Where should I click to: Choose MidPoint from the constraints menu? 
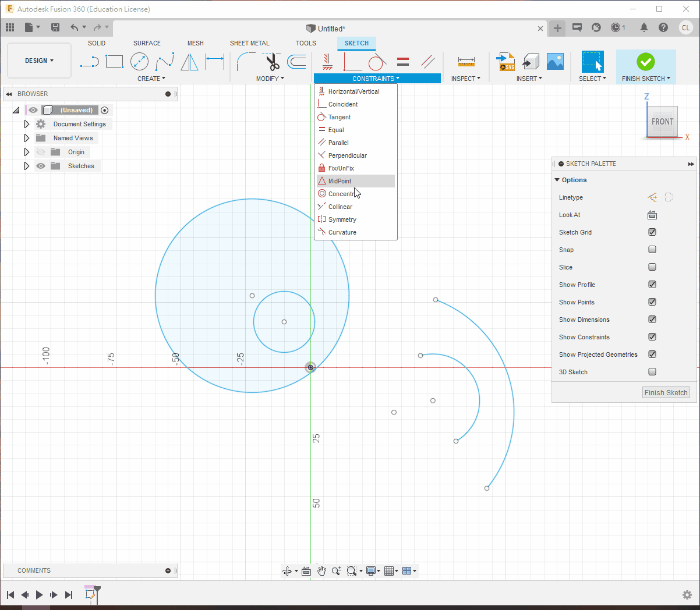(x=340, y=181)
